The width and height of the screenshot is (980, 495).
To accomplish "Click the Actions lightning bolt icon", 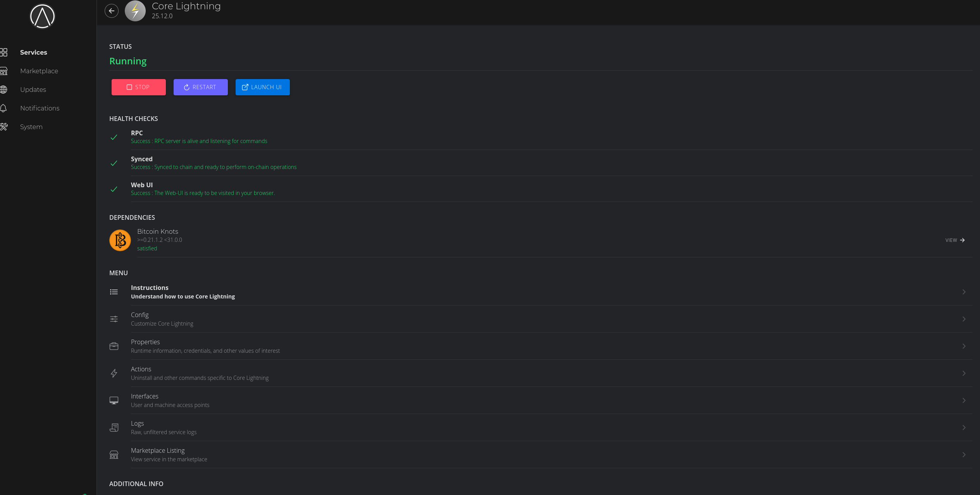I will coord(114,373).
